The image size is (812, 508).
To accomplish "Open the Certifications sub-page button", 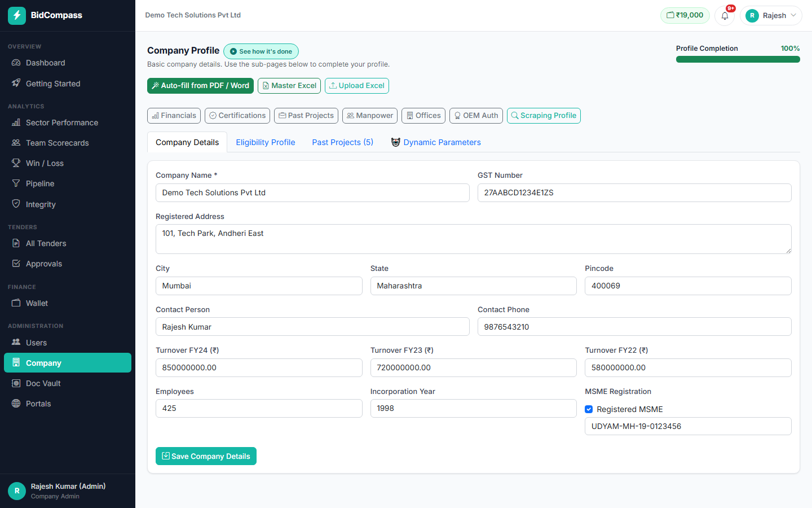I will point(237,116).
